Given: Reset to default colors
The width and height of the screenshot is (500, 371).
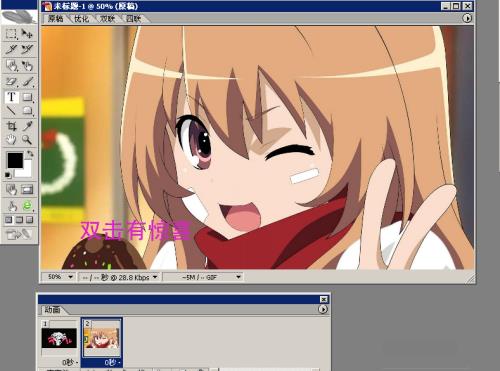Looking at the screenshot, I should (8, 175).
